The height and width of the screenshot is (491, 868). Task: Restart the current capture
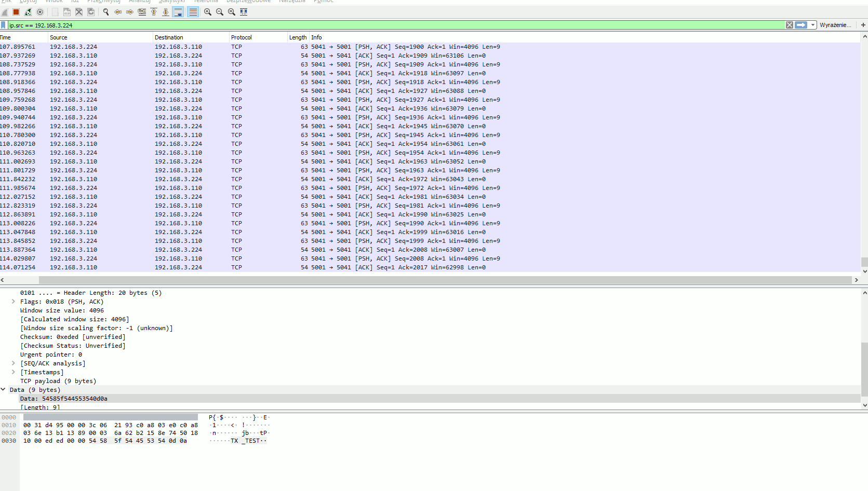pyautogui.click(x=28, y=12)
